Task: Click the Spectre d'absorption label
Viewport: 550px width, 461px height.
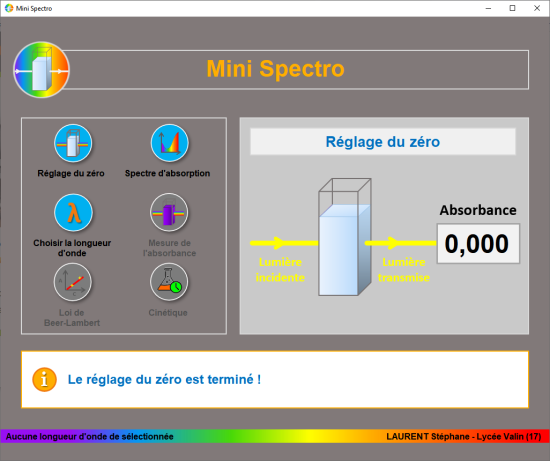Action: (x=168, y=173)
